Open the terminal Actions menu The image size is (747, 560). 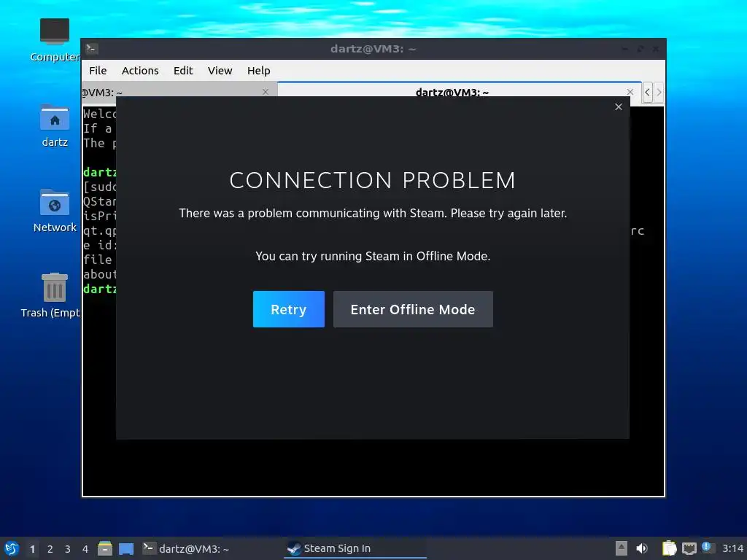pos(140,71)
